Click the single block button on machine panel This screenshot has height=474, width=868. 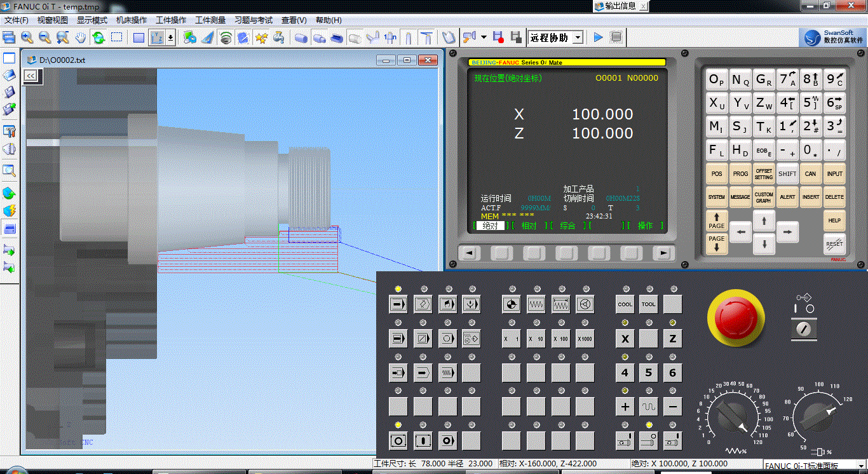398,338
